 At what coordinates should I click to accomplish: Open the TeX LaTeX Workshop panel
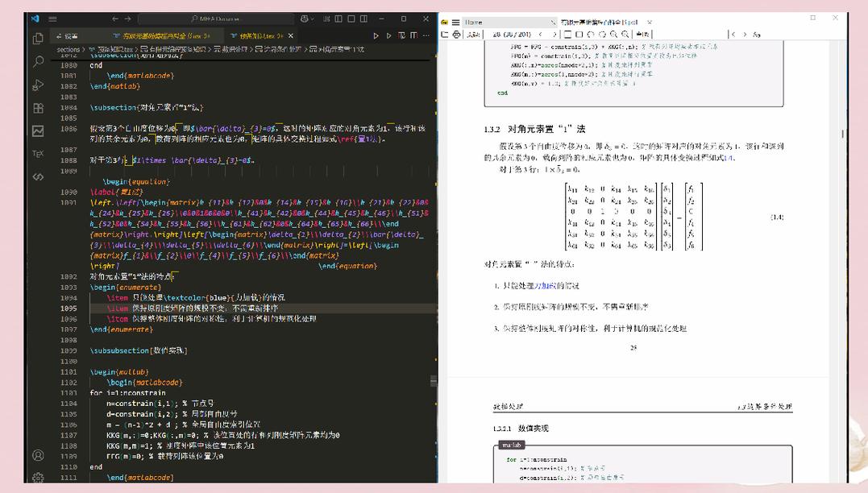coord(38,154)
